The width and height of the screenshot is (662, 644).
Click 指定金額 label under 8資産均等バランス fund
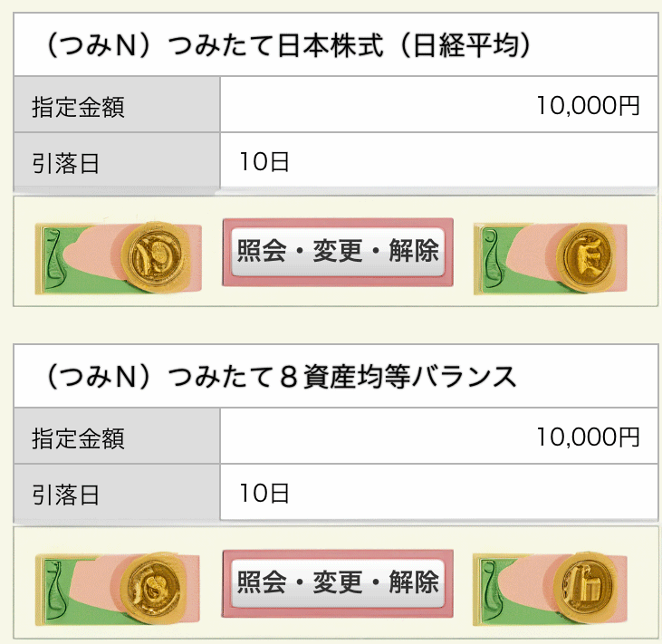point(78,437)
